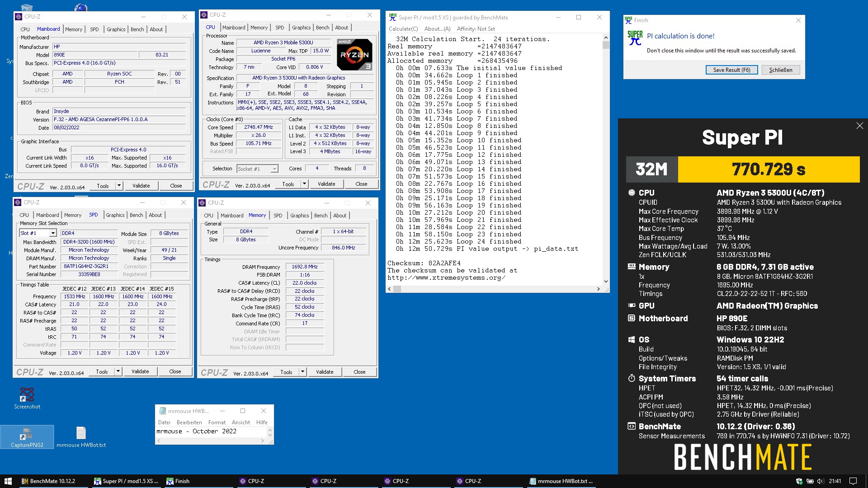Open the Ansicht menu in Notepad
868x488 pixels.
pos(241,422)
